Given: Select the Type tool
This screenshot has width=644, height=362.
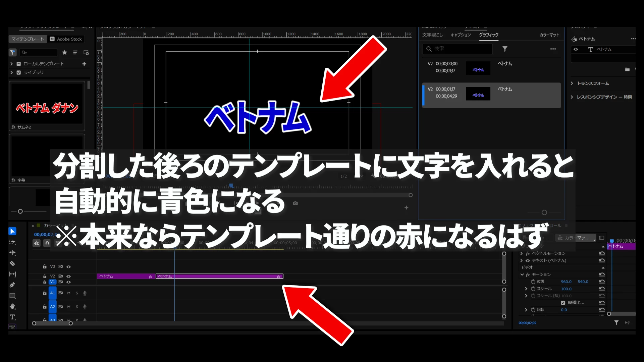Looking at the screenshot, I should coord(12,317).
